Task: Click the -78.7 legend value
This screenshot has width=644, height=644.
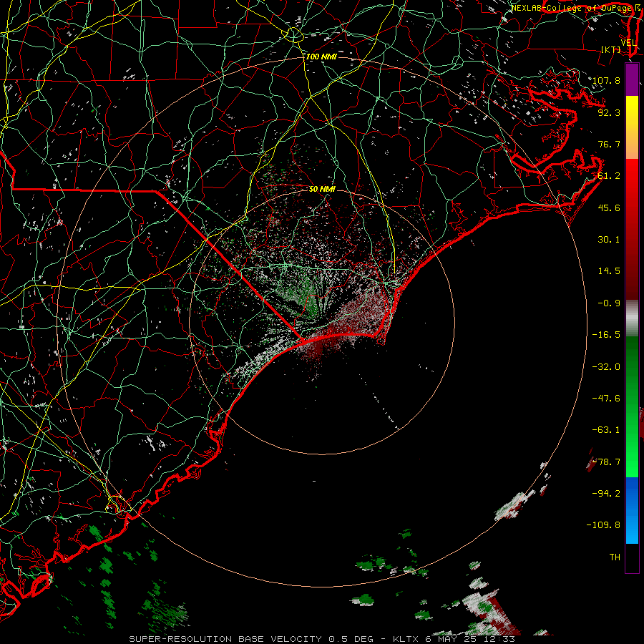Action: [x=606, y=462]
